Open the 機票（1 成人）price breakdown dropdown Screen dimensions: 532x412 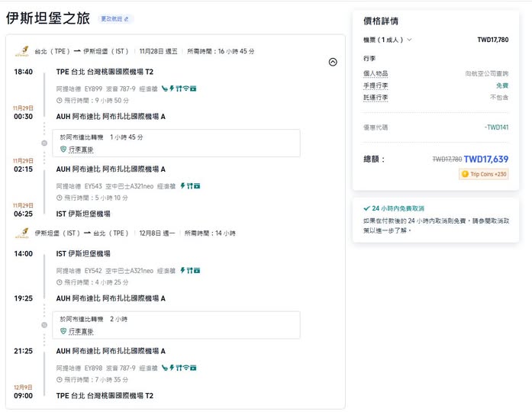click(388, 40)
